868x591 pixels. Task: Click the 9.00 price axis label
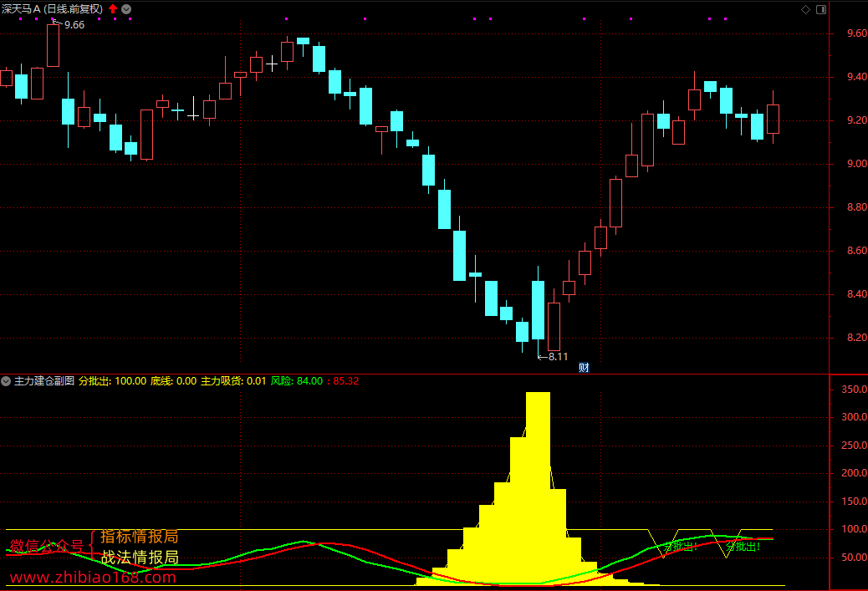857,164
